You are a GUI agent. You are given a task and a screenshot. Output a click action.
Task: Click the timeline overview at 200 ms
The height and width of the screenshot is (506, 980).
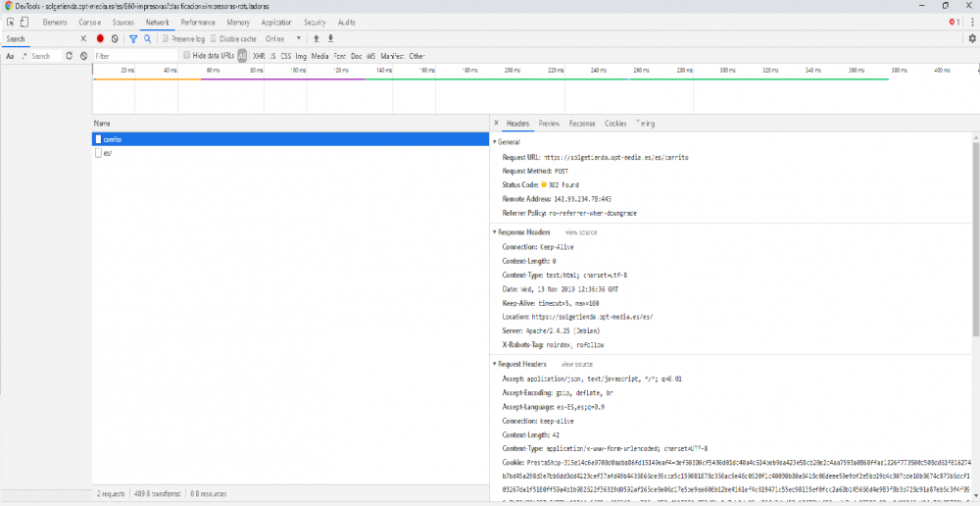click(x=513, y=71)
